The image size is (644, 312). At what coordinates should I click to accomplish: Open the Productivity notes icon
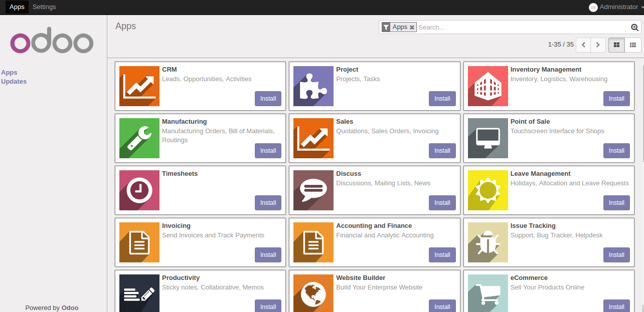[x=139, y=293]
